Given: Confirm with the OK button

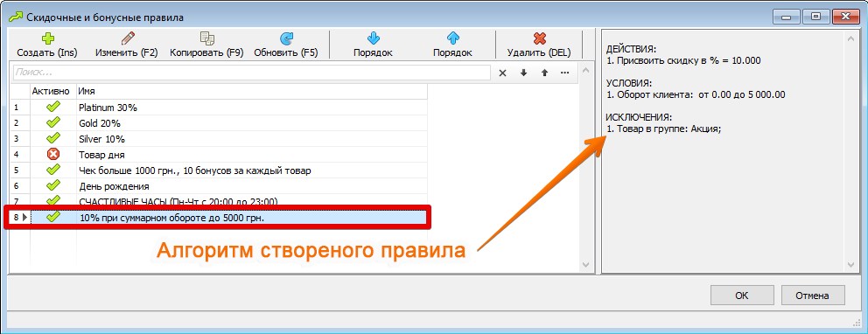Looking at the screenshot, I should 742,296.
